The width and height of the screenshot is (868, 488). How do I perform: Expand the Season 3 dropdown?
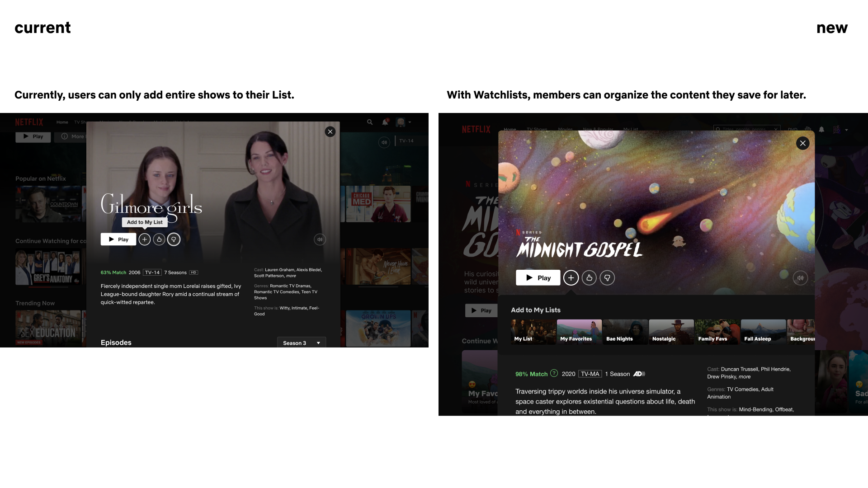click(301, 343)
